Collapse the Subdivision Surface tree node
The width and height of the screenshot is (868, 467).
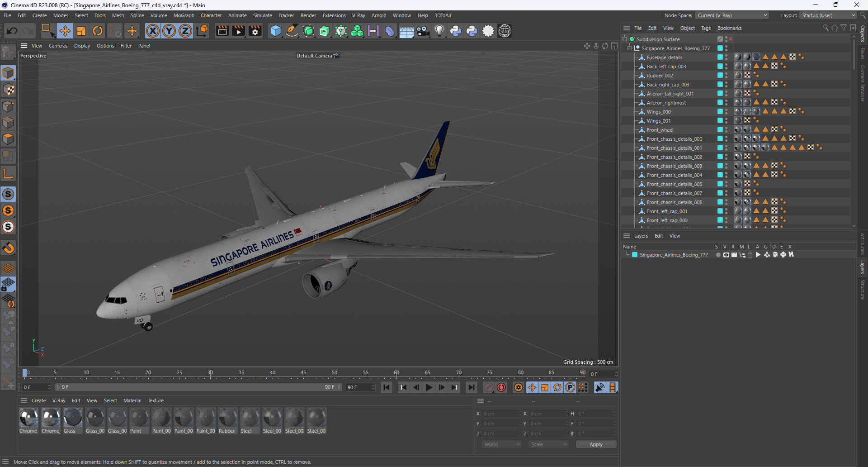625,39
